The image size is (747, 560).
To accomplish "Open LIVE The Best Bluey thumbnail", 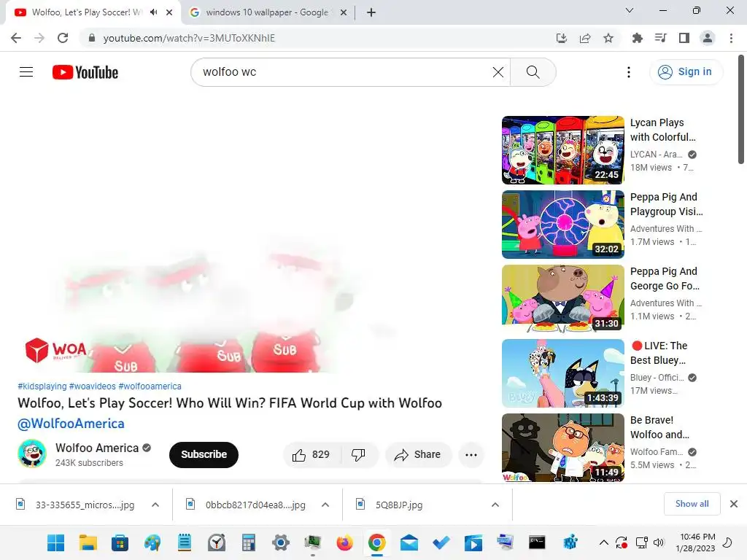I will click(562, 373).
